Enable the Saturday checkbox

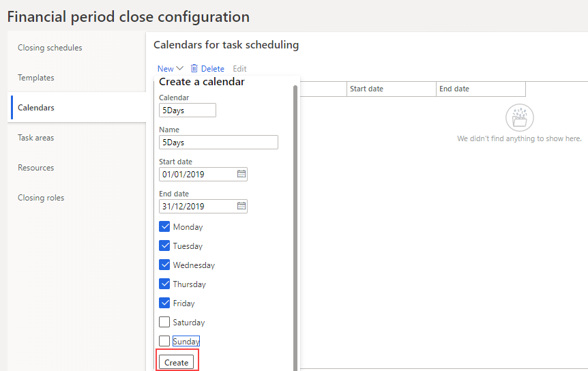[x=164, y=323]
